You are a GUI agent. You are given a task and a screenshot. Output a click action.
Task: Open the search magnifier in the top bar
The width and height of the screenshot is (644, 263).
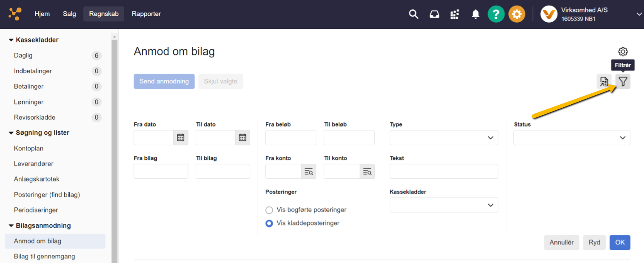tap(413, 14)
